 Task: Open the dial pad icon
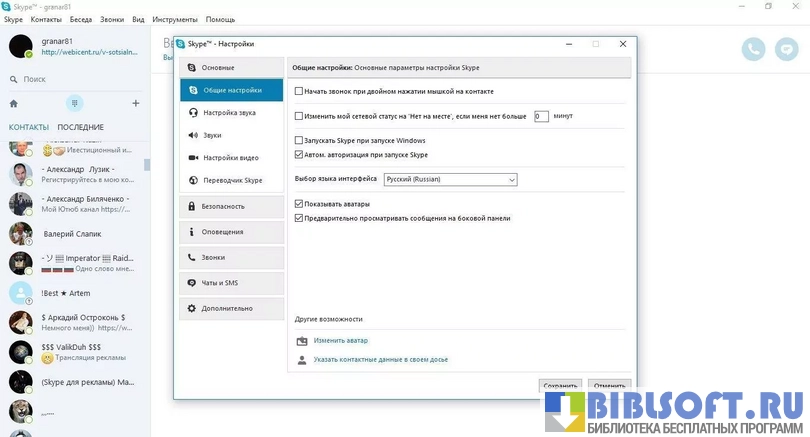pos(74,103)
